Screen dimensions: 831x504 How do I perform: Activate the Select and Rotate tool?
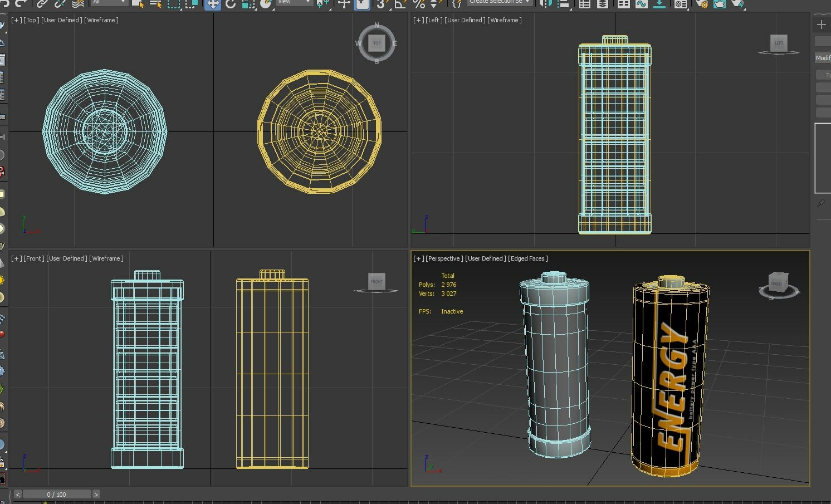(231, 4)
